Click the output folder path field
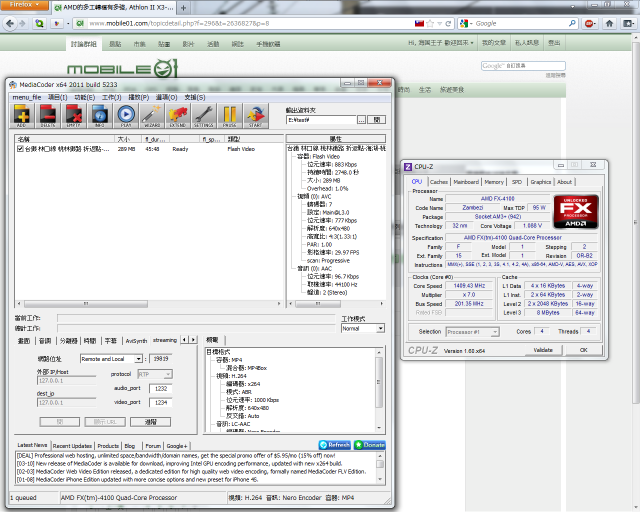The height and width of the screenshot is (512, 640). [321, 120]
